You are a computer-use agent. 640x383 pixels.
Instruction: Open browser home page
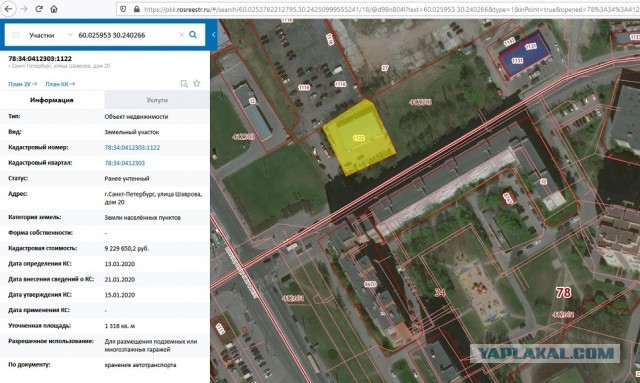pos(54,9)
